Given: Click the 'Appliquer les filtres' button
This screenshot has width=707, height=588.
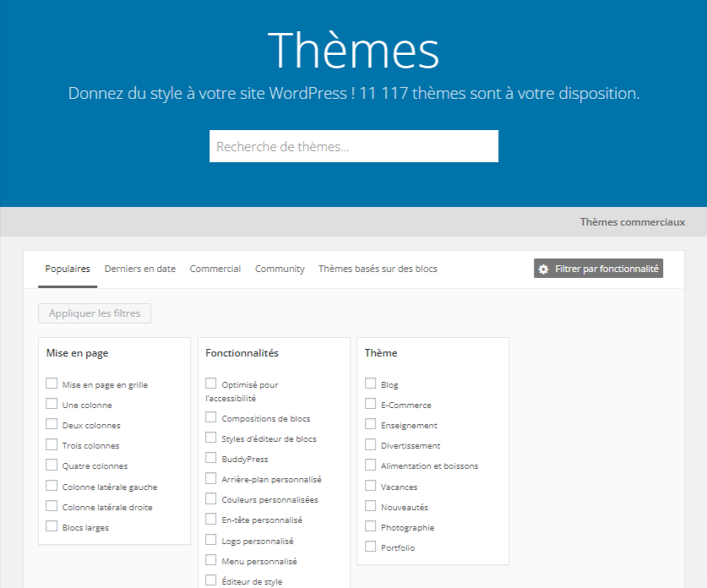Looking at the screenshot, I should [94, 313].
